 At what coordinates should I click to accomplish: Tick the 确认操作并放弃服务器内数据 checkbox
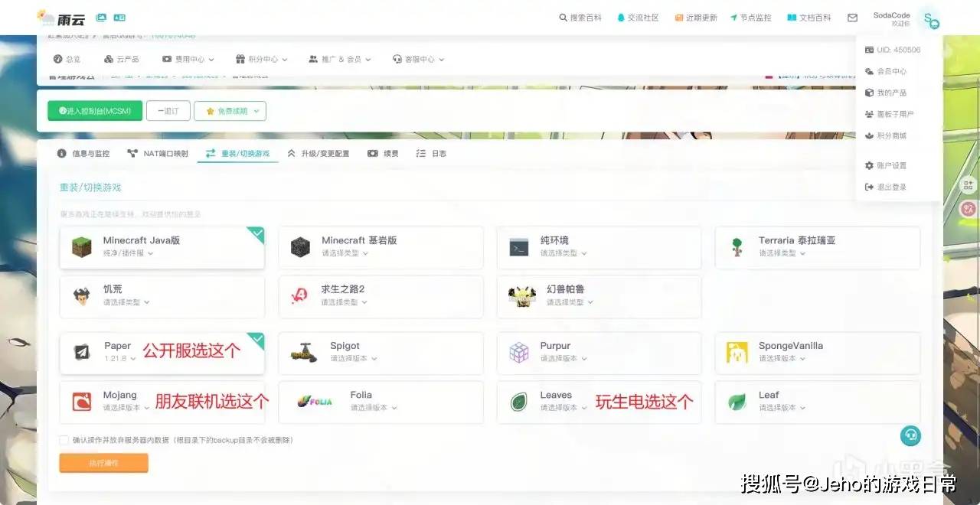(x=64, y=440)
